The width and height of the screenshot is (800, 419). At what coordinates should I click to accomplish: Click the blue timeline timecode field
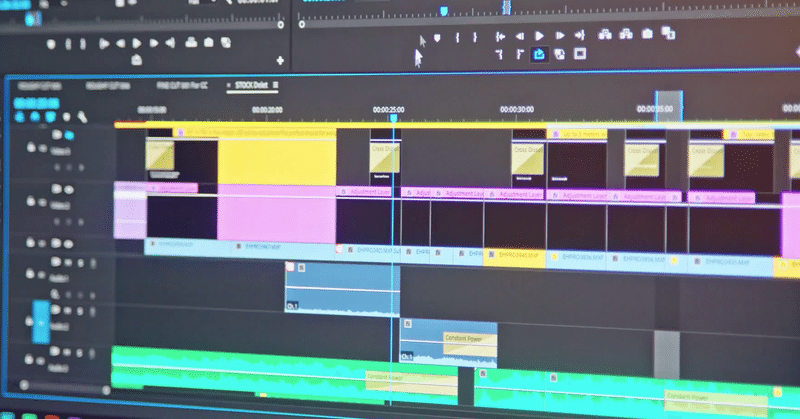[x=37, y=103]
